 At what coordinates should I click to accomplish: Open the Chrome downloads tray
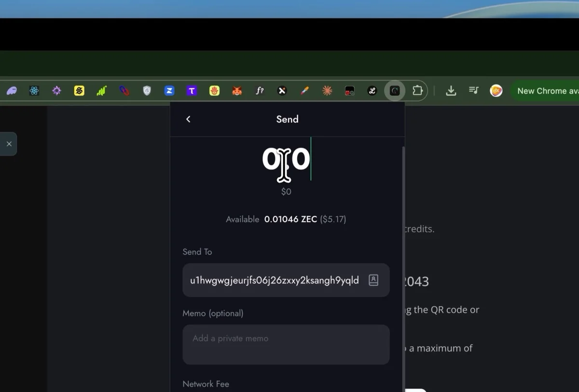click(x=451, y=91)
